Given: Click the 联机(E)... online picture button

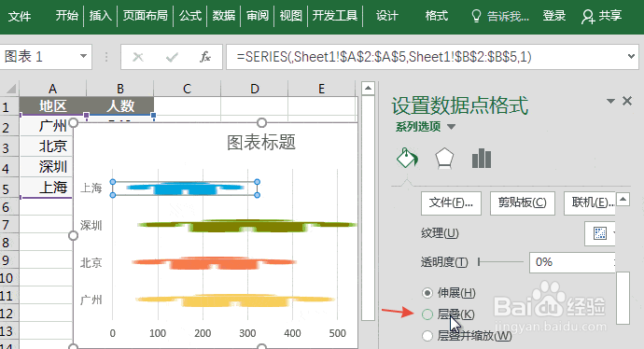Looking at the screenshot, I should 590,202.
